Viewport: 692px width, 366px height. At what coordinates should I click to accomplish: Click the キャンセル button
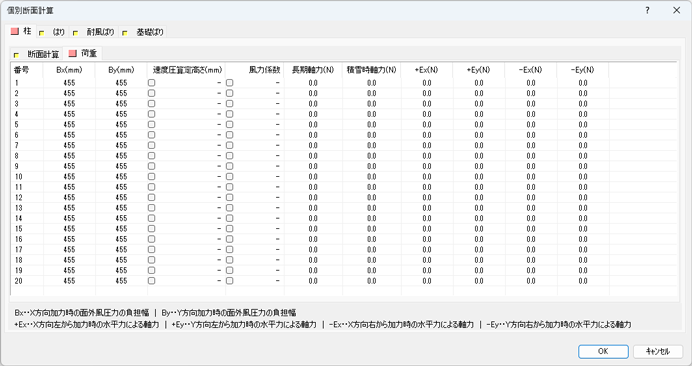(x=658, y=351)
